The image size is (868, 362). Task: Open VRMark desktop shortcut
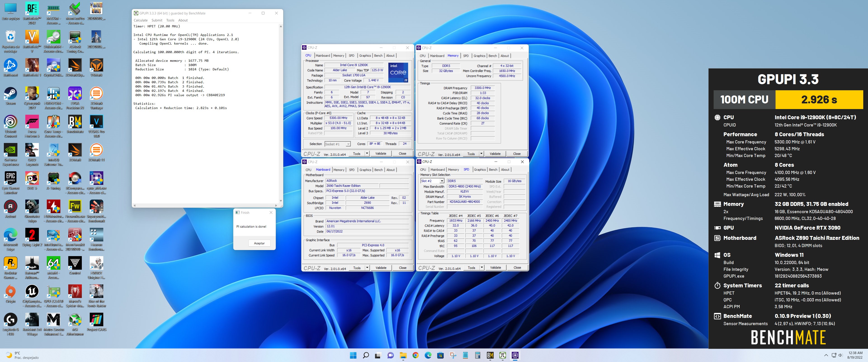tap(96, 67)
